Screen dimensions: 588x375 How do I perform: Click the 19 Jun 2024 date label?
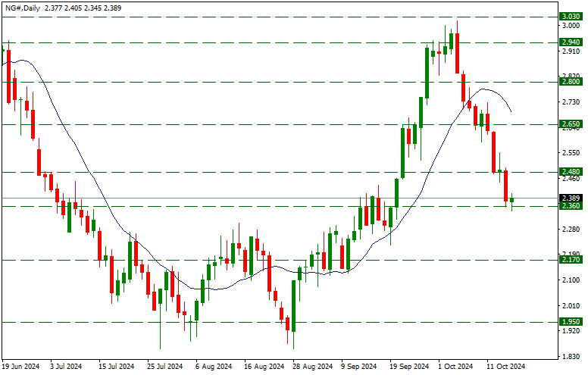tap(20, 366)
